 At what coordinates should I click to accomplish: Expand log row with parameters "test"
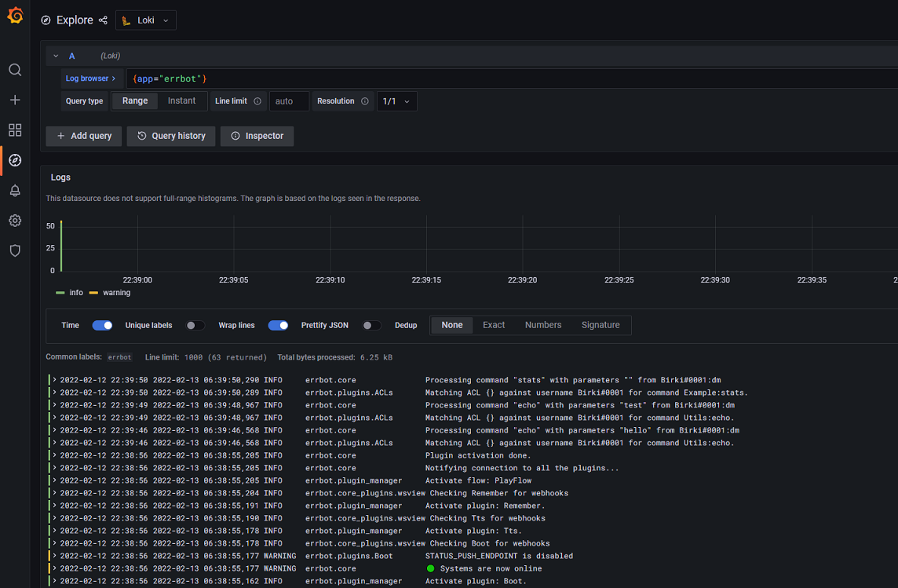tap(54, 405)
